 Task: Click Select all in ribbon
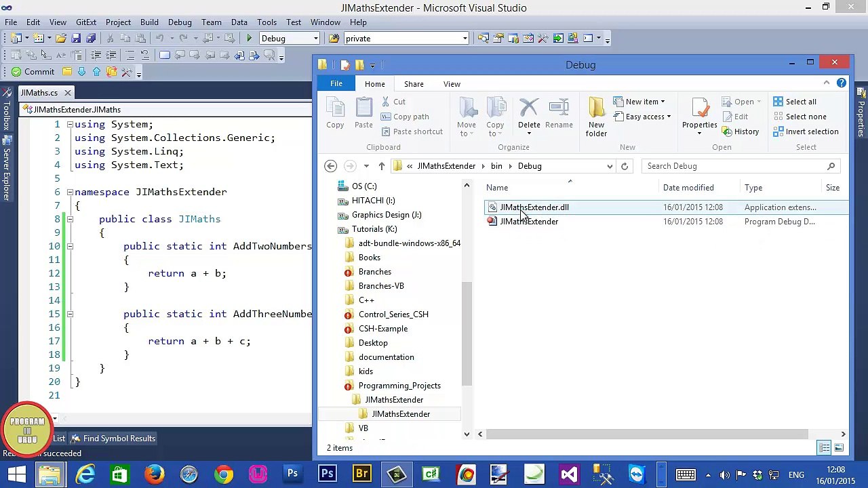pyautogui.click(x=795, y=102)
